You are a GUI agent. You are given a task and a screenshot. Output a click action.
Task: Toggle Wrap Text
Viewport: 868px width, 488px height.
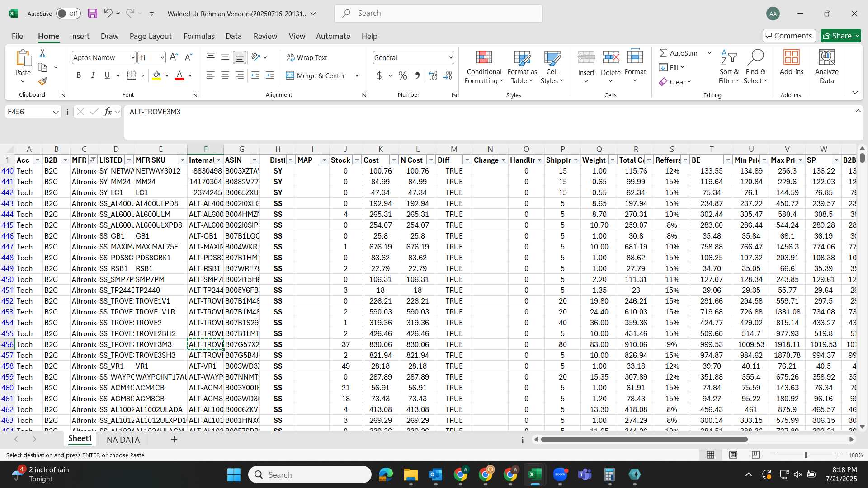pos(307,57)
